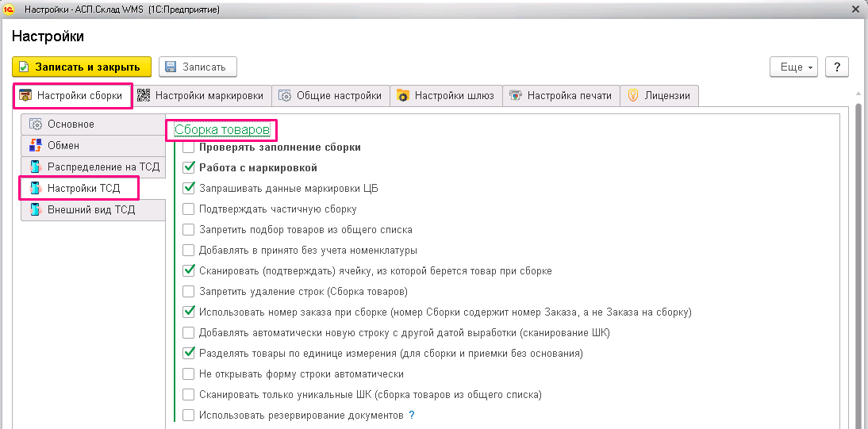Select Распределение на ТСД side tab
This screenshot has width=868, height=429.
(x=93, y=167)
